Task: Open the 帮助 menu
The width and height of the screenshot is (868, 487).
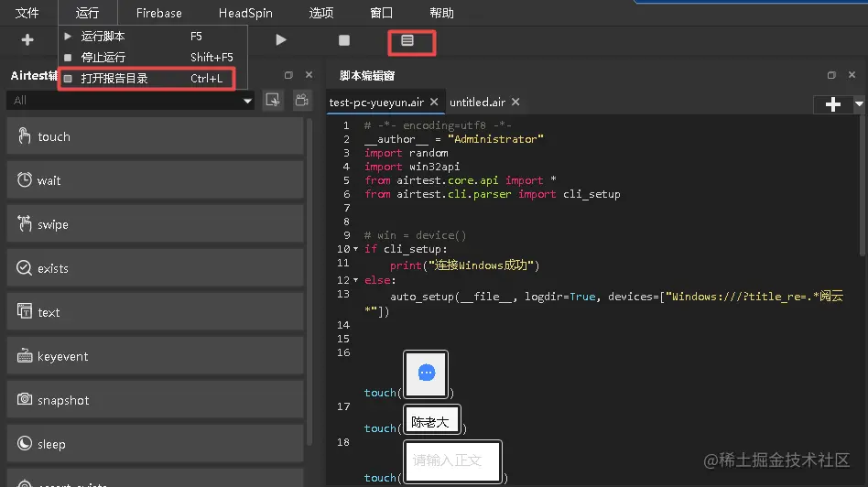Action: 441,13
